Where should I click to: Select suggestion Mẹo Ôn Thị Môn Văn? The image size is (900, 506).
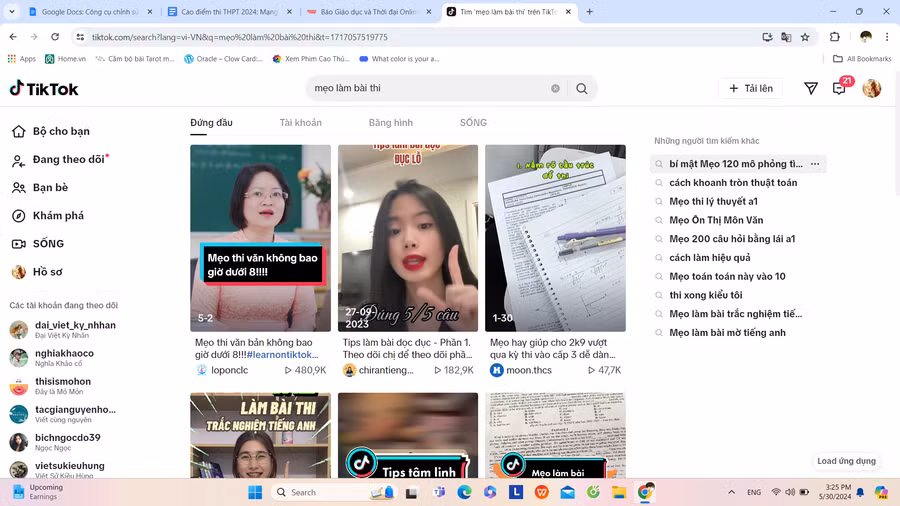click(x=716, y=220)
